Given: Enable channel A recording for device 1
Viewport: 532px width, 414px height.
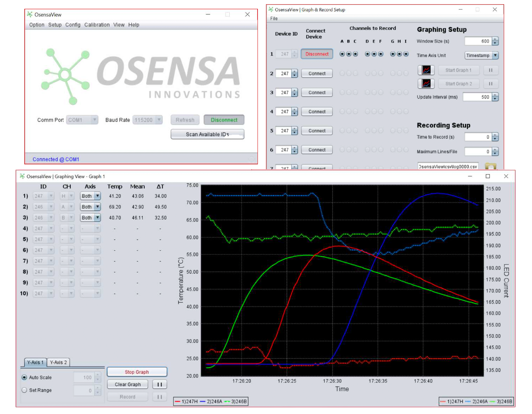Looking at the screenshot, I should [x=341, y=54].
